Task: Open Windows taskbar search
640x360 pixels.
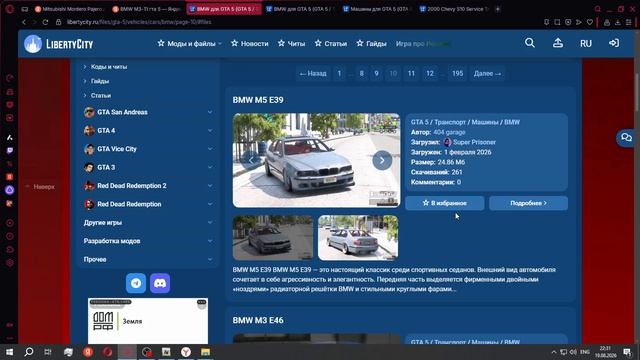Action: [29, 352]
